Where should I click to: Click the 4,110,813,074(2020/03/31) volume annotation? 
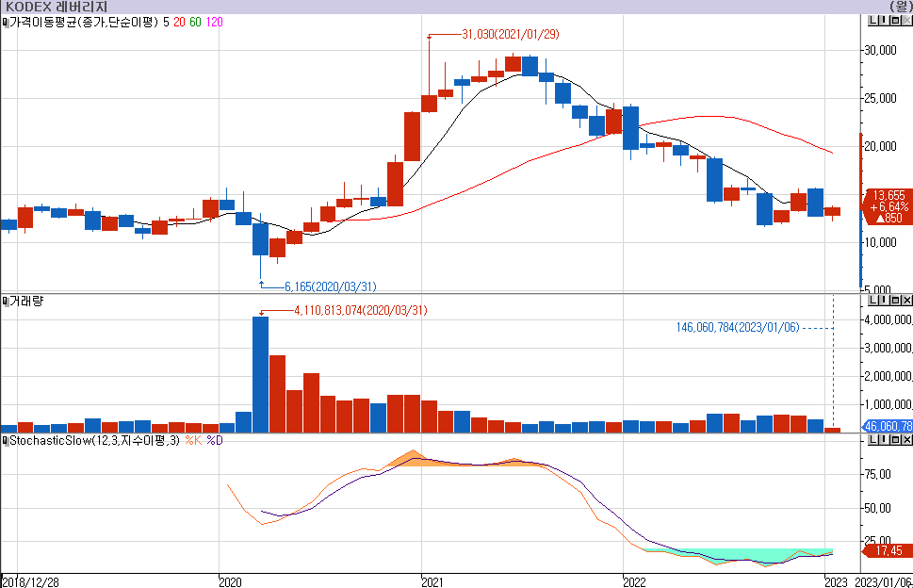tap(361, 310)
